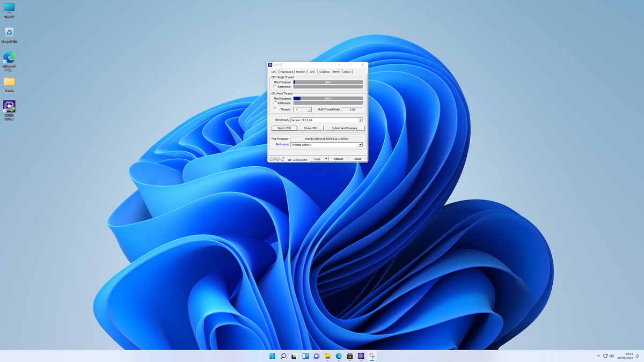Image resolution: width=644 pixels, height=362 pixels.
Task: Switch to CPU-Z in the taskbar
Action: (361, 356)
